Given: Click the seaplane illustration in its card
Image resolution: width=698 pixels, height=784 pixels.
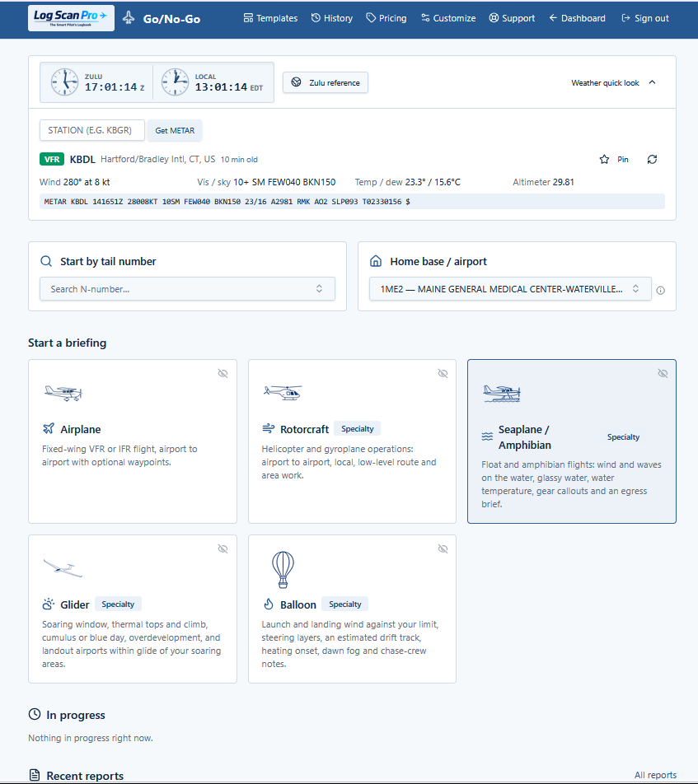Looking at the screenshot, I should coord(502,394).
